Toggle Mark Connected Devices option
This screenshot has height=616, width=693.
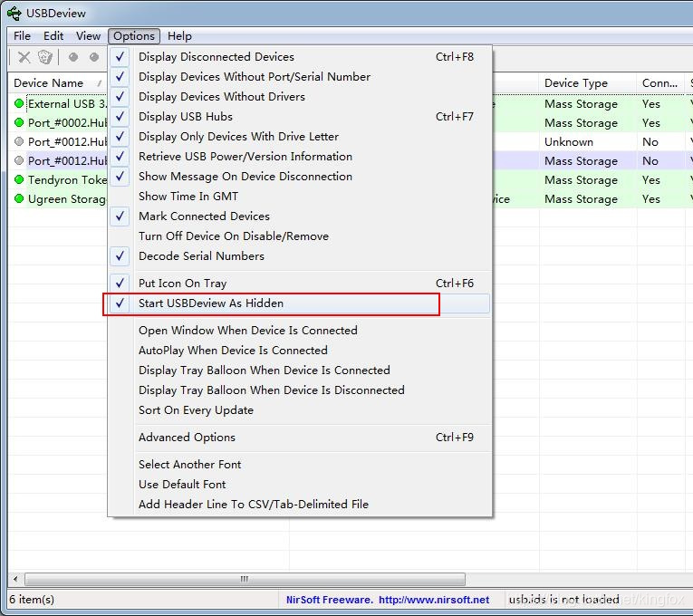[x=300, y=217]
